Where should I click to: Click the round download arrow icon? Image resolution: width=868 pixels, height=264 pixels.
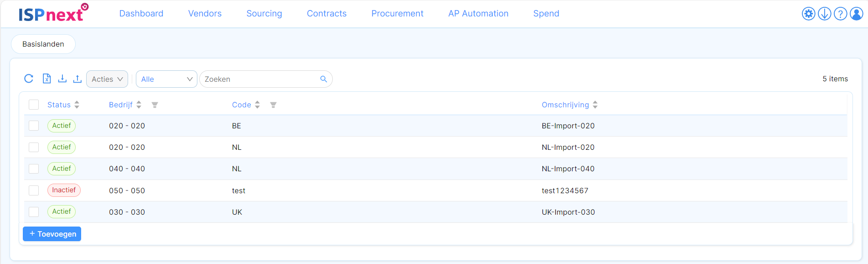click(824, 14)
